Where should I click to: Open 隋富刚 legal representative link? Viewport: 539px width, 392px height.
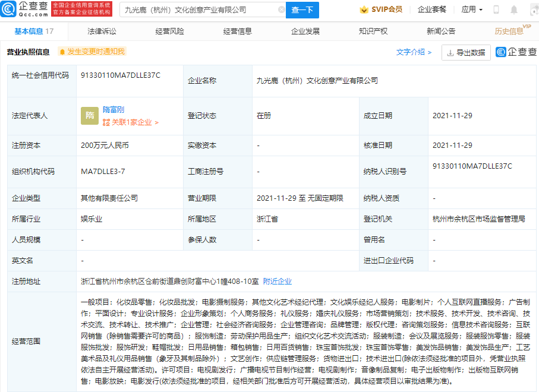tap(114, 110)
